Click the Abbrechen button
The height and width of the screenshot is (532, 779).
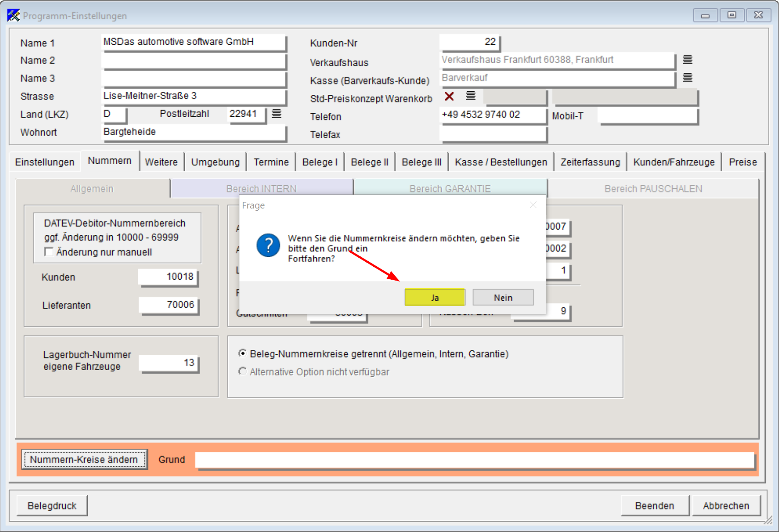pyautogui.click(x=726, y=506)
